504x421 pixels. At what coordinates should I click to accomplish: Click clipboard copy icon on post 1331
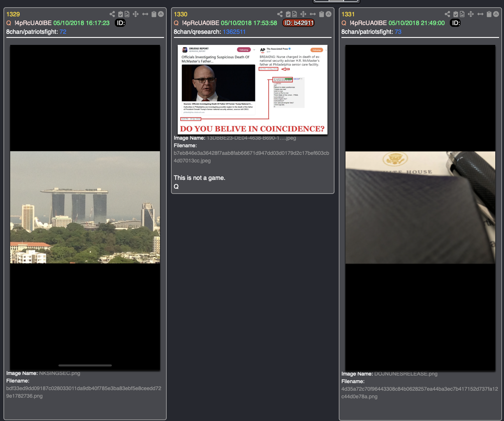click(489, 14)
